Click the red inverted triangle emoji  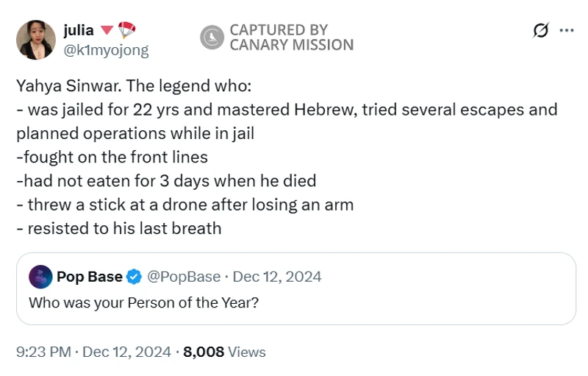click(x=107, y=31)
